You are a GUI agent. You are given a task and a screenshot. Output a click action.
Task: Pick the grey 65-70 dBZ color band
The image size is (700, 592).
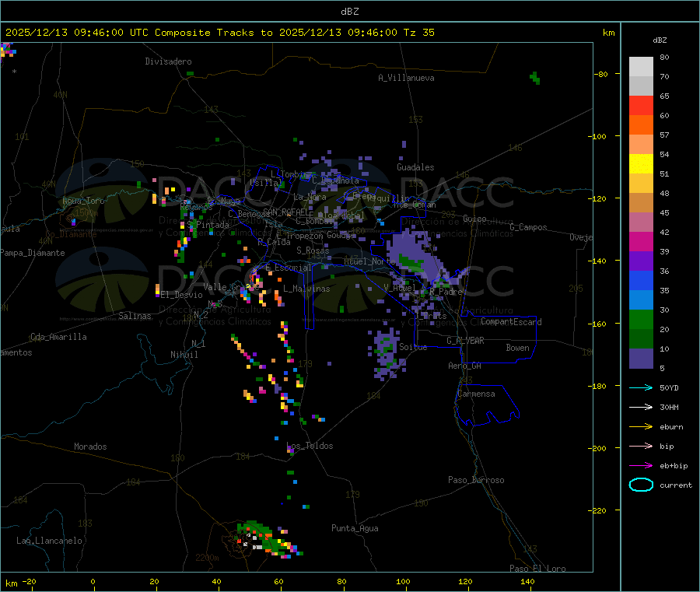(x=641, y=86)
